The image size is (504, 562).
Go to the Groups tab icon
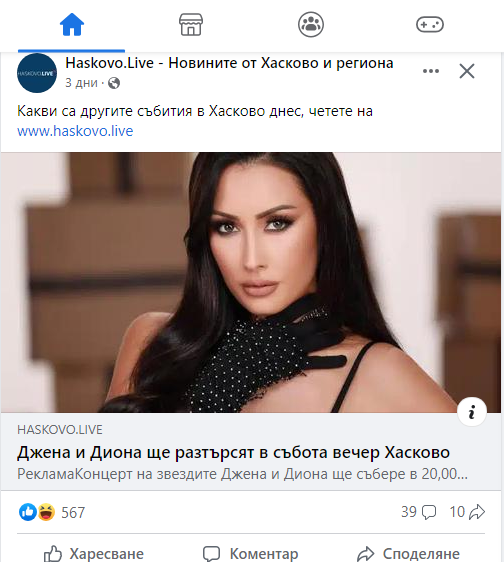pyautogui.click(x=311, y=25)
